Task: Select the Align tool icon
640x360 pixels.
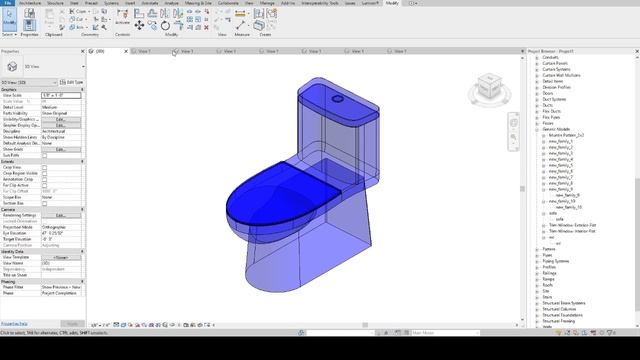Action: [139, 13]
